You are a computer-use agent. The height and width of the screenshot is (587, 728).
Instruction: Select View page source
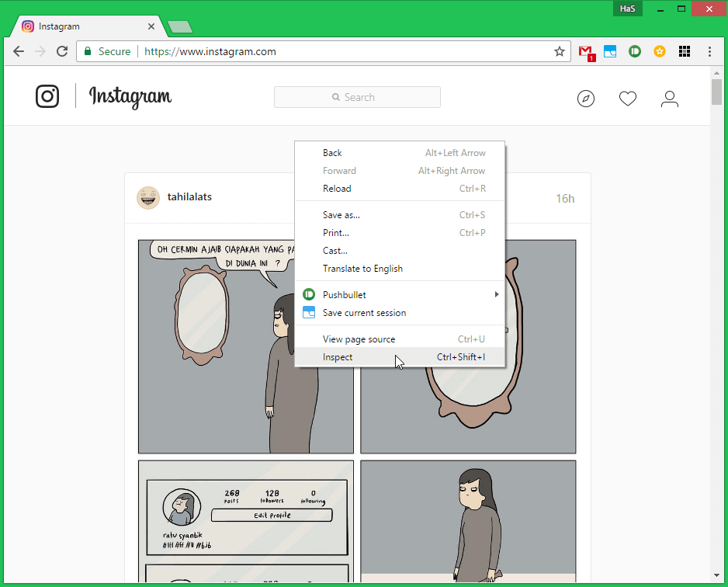coord(400,339)
